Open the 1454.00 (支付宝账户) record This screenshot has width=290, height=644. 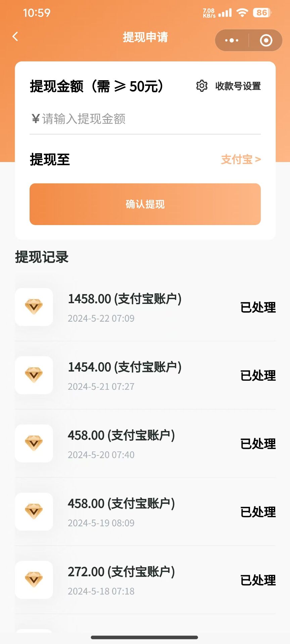click(125, 367)
